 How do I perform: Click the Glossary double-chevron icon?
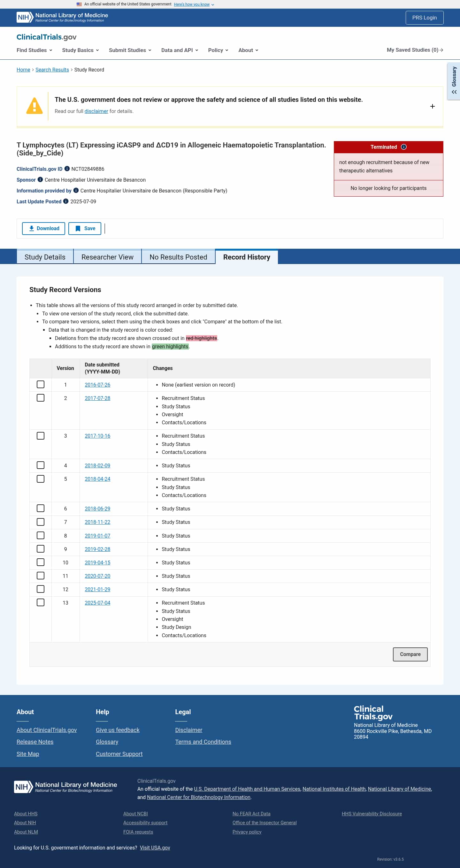454,92
